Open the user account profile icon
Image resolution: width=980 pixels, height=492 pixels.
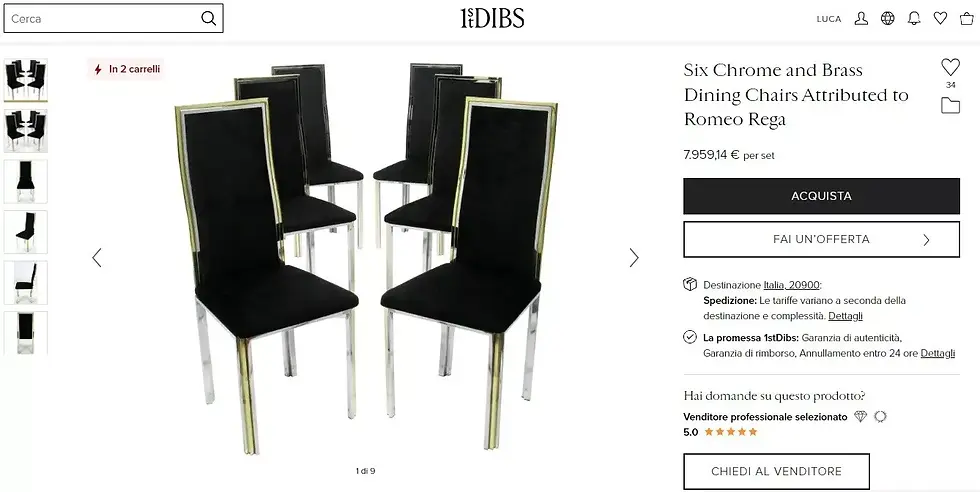point(861,19)
